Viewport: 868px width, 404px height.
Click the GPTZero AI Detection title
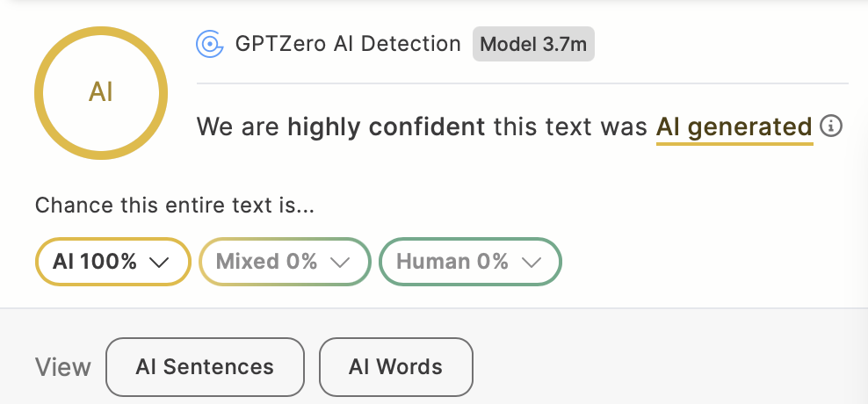[348, 44]
